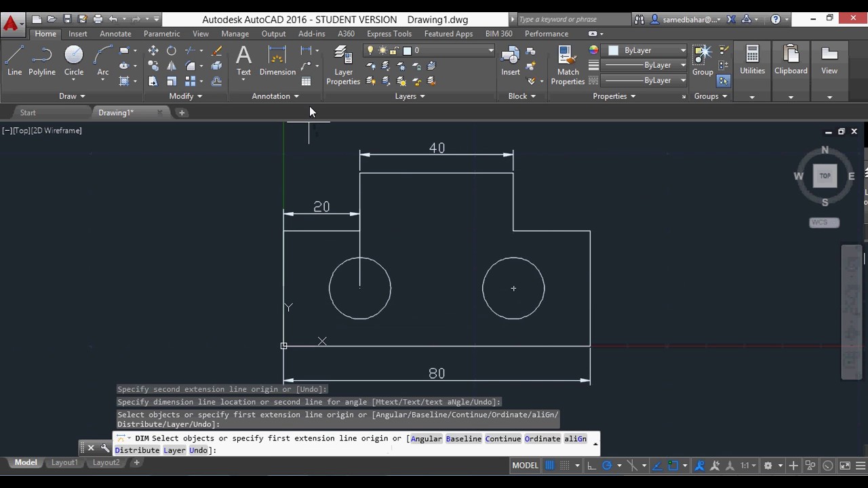Click the object color wheel icon

pos(593,50)
